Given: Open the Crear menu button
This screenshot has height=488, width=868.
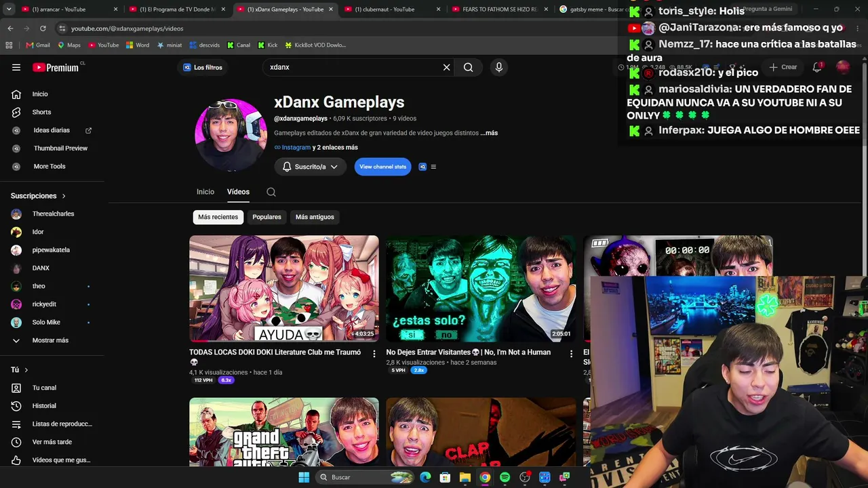Looking at the screenshot, I should [x=783, y=67].
